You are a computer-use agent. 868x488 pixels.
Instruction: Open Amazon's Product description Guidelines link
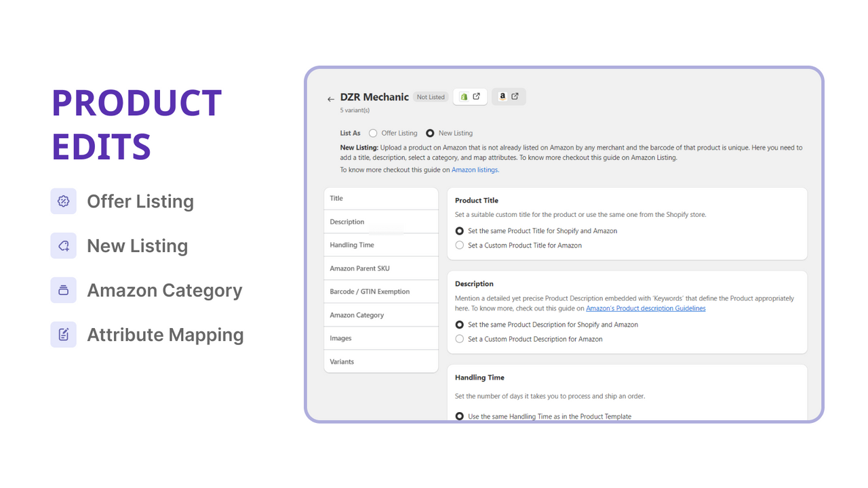pos(646,308)
